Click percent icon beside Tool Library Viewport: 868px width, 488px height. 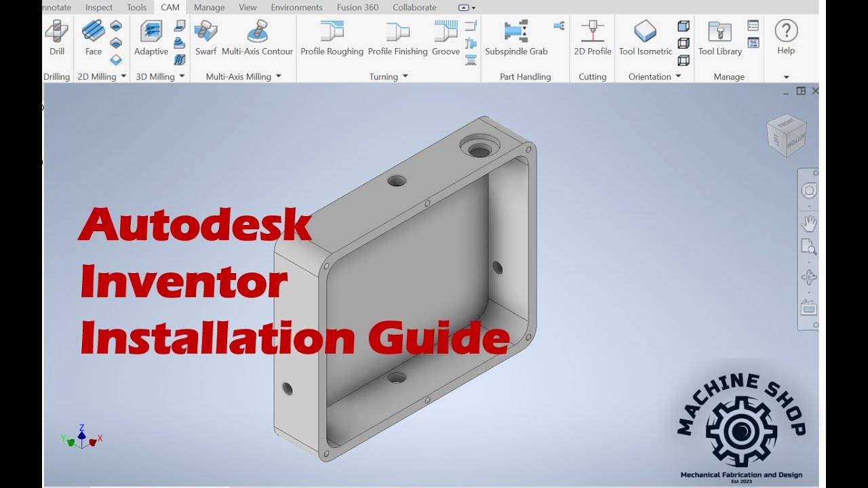click(x=753, y=43)
